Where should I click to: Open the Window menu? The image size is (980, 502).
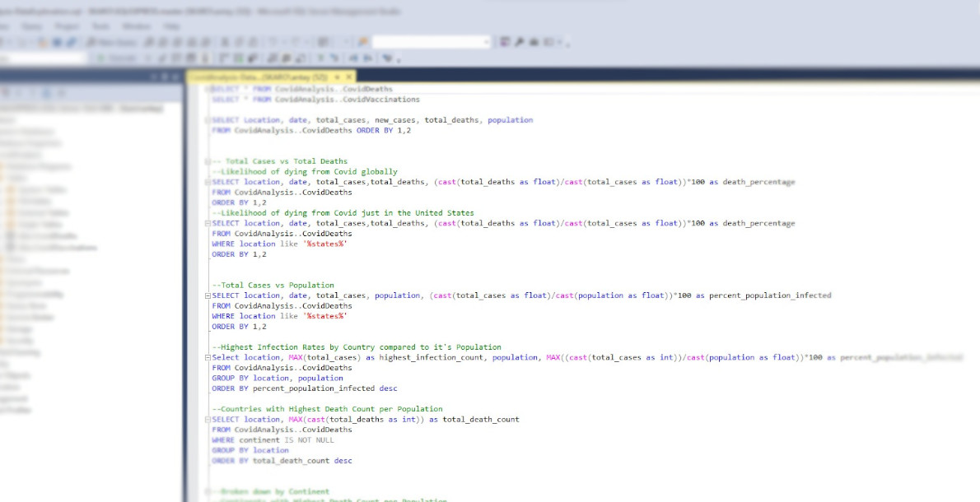coord(136,26)
